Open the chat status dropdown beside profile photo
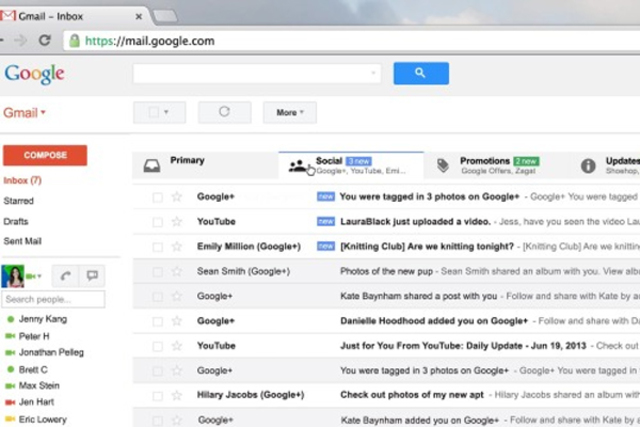 click(x=39, y=276)
